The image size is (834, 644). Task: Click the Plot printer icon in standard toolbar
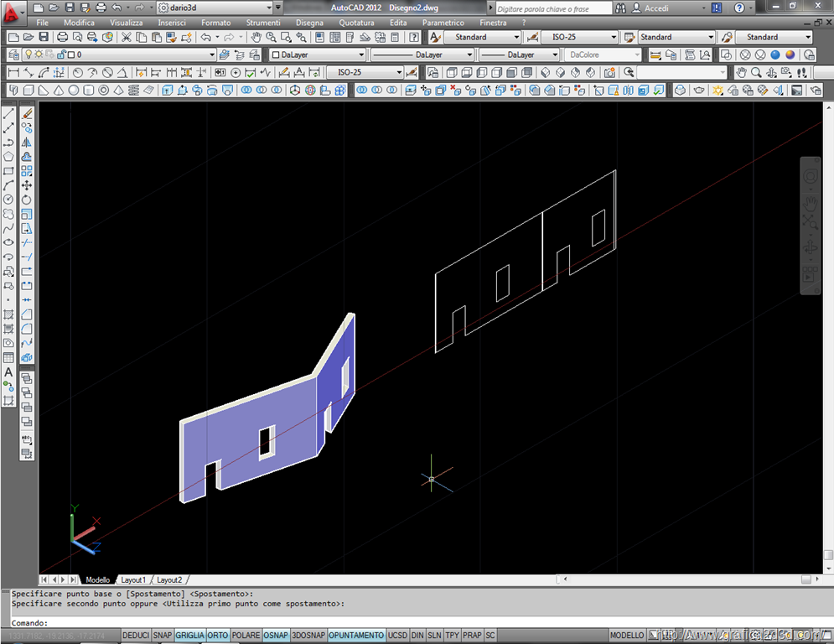point(65,37)
